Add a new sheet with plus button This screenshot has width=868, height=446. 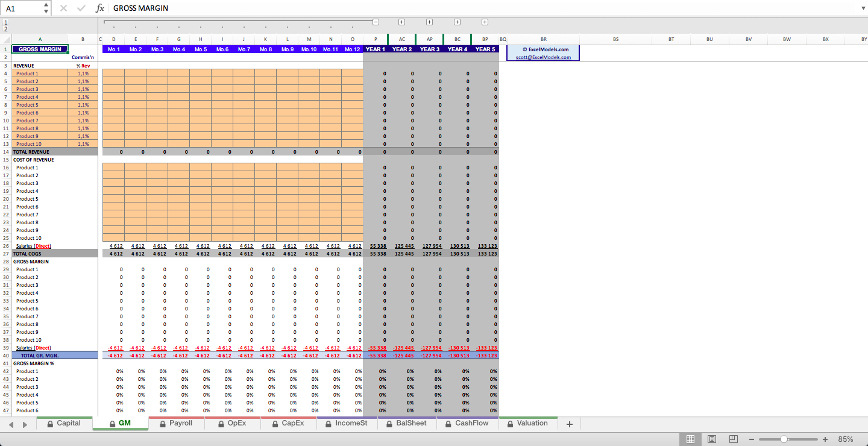coord(570,424)
